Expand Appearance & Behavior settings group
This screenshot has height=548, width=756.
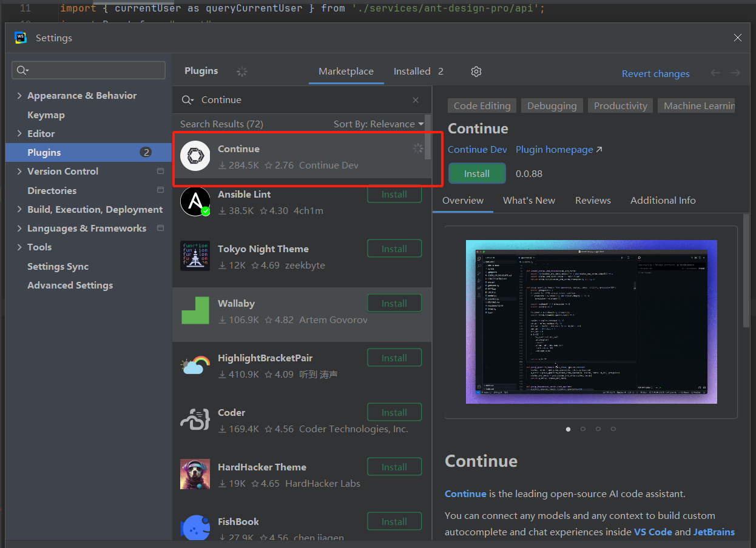coord(19,96)
